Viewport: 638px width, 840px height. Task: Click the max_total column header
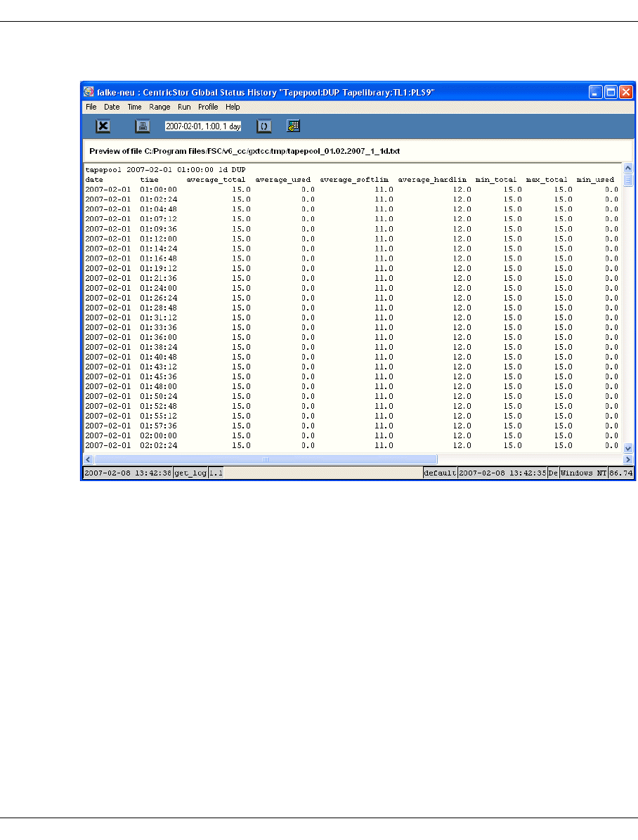(547, 180)
